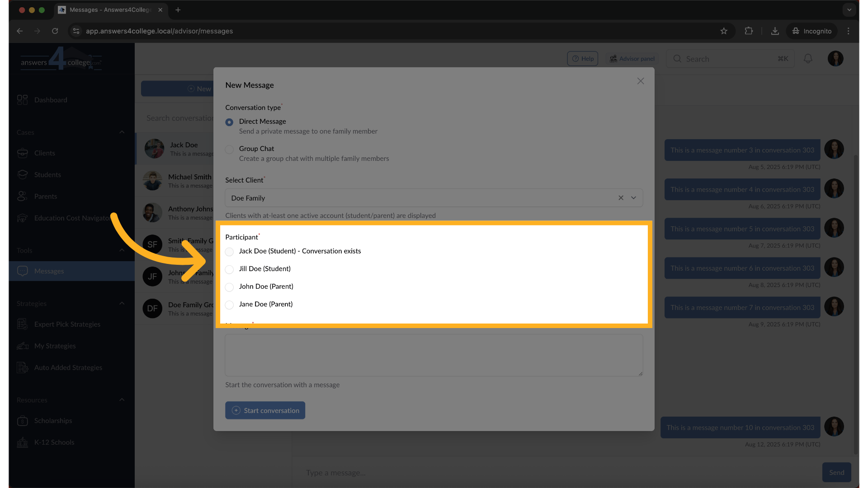Open the Students menu item

tap(47, 175)
